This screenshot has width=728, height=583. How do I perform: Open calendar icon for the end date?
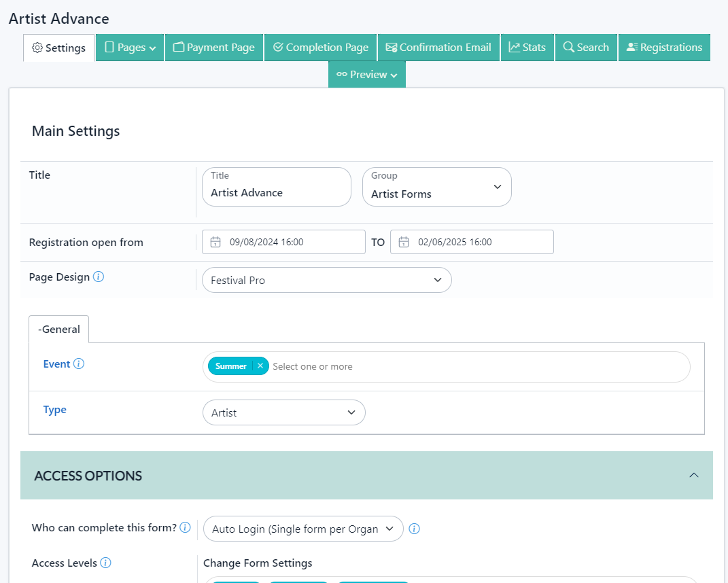[404, 242]
